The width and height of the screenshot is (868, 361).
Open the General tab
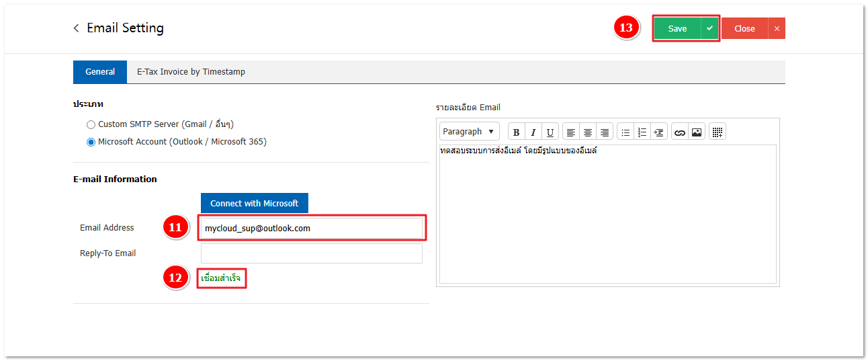(x=100, y=72)
